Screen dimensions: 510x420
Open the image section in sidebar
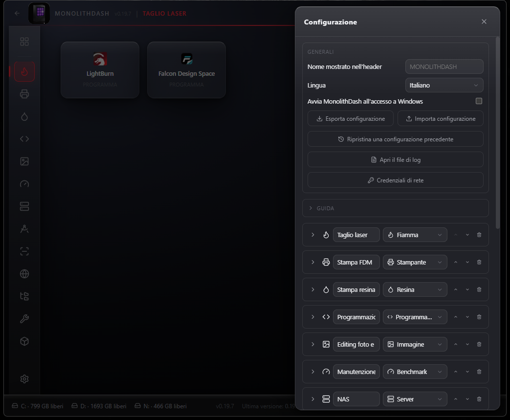(x=24, y=161)
